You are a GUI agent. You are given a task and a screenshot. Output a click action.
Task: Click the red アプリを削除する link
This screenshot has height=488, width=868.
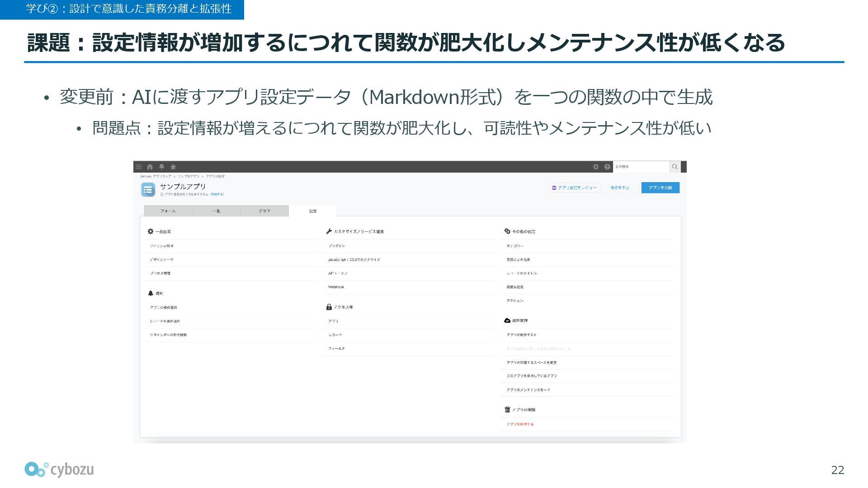(520, 424)
